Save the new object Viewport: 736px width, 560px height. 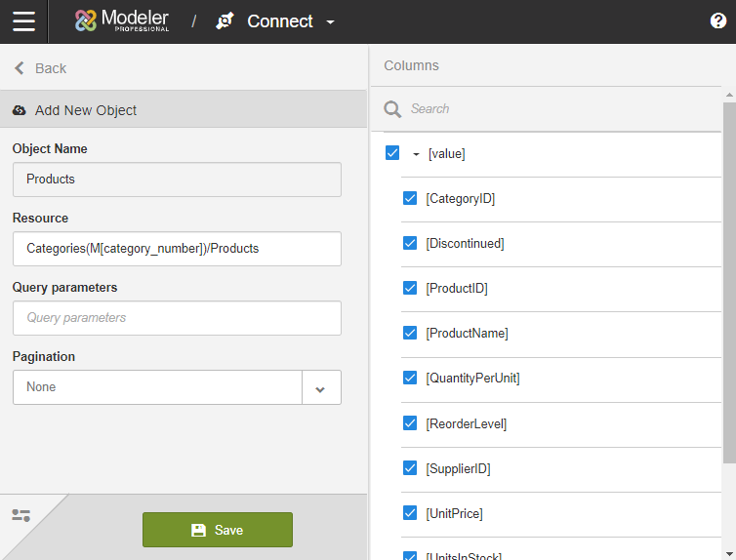(218, 530)
